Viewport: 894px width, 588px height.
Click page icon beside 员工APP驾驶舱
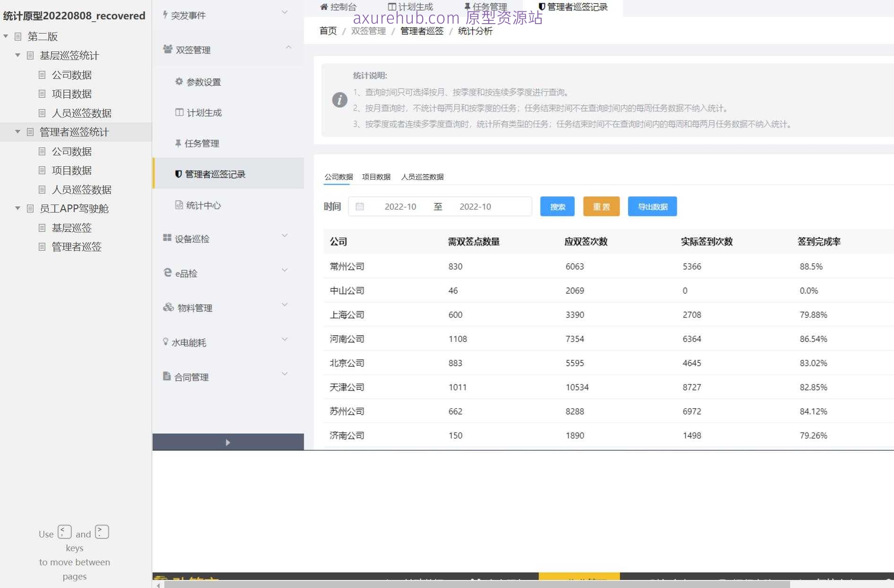tap(30, 208)
